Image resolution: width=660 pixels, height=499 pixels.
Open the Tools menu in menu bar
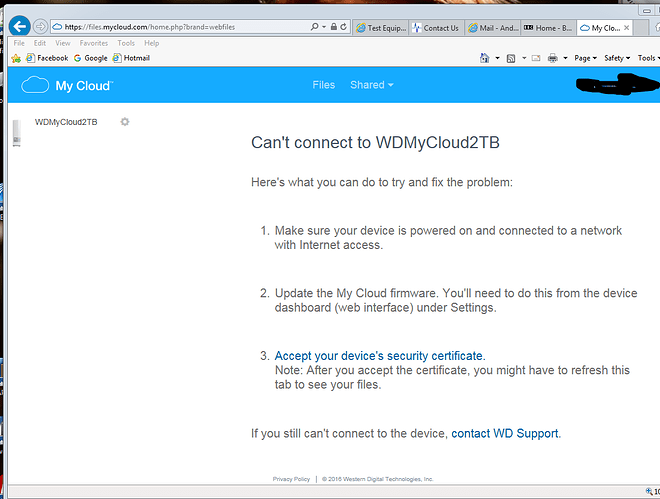pyautogui.click(x=126, y=43)
